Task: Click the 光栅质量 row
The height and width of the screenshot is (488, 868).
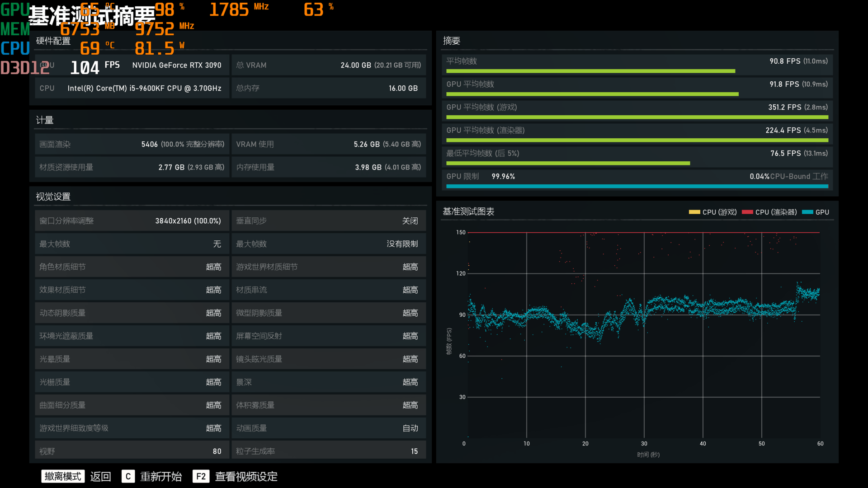Action: point(132,382)
